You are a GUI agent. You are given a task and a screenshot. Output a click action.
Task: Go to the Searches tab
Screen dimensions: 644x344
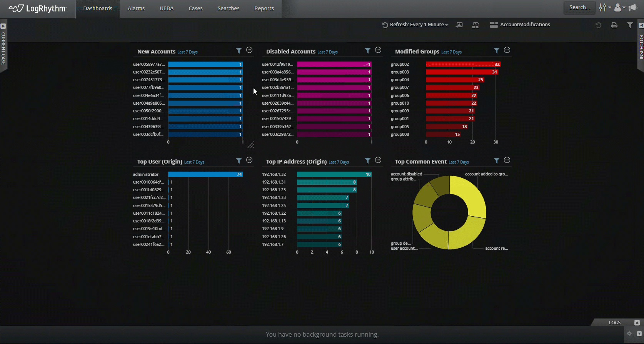tap(229, 8)
